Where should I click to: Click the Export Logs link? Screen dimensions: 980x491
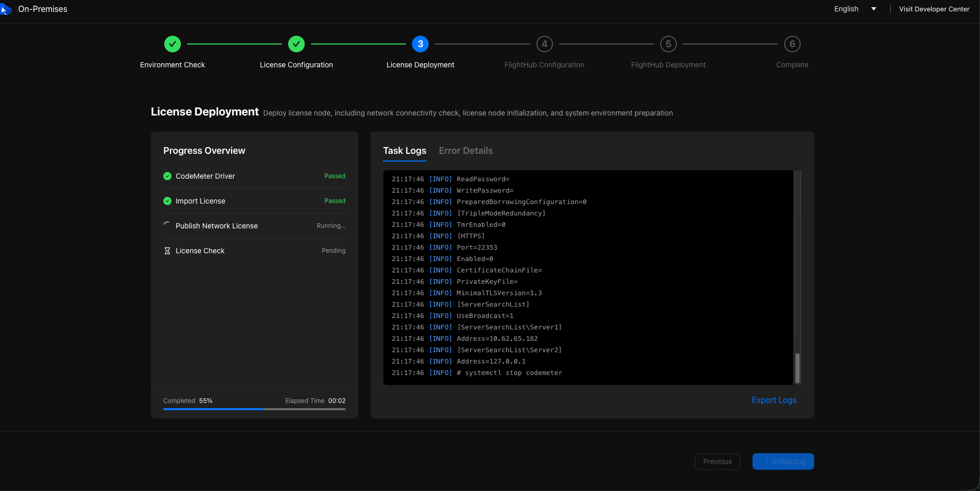pos(774,400)
